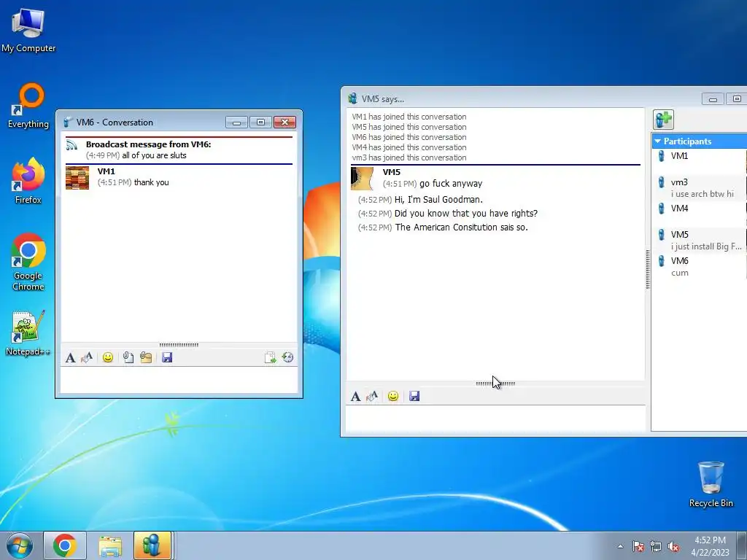Open message history clock icon in VM6 Conversation
Screen dimensions: 747x560
point(287,357)
